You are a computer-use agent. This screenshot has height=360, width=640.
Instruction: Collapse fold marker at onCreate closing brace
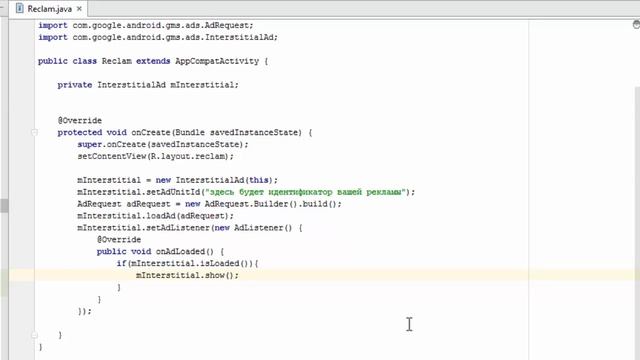[34, 335]
